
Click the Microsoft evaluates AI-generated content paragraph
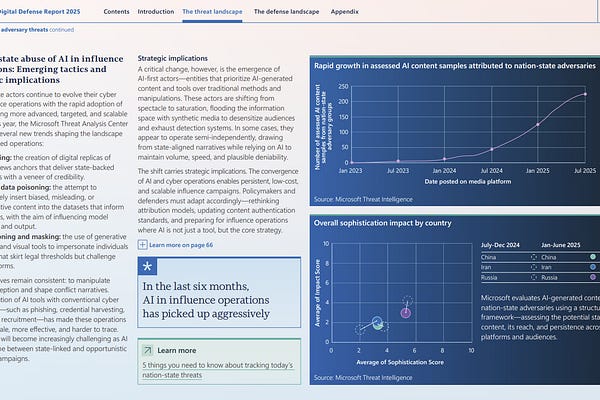point(540,317)
